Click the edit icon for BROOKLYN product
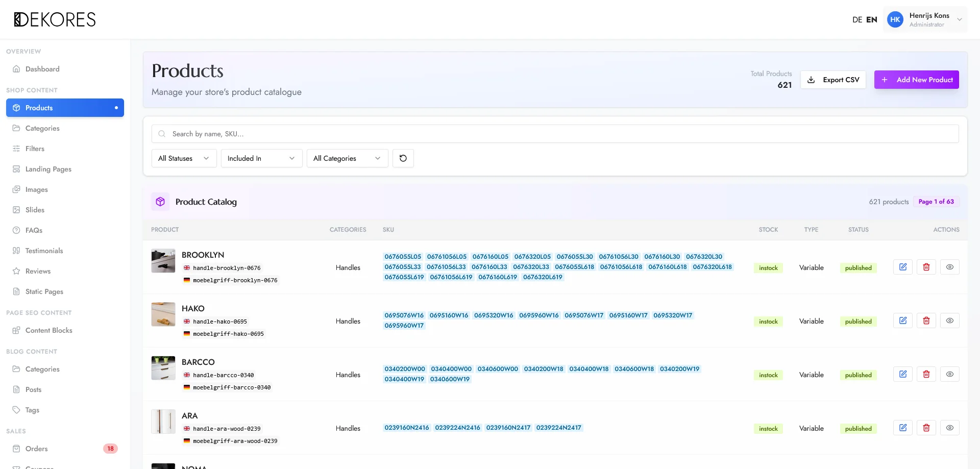Viewport: 980px width, 469px height. 902,267
